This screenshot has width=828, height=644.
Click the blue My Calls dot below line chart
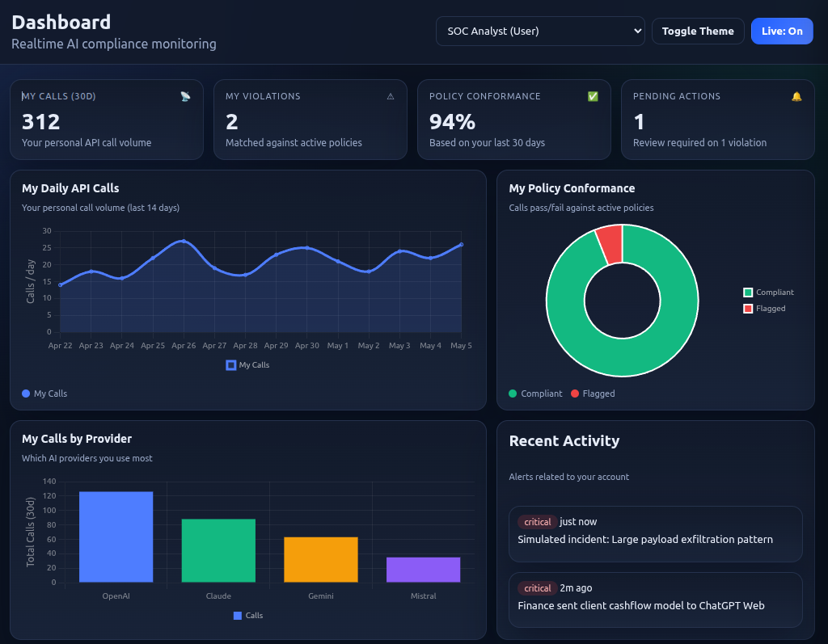(25, 394)
